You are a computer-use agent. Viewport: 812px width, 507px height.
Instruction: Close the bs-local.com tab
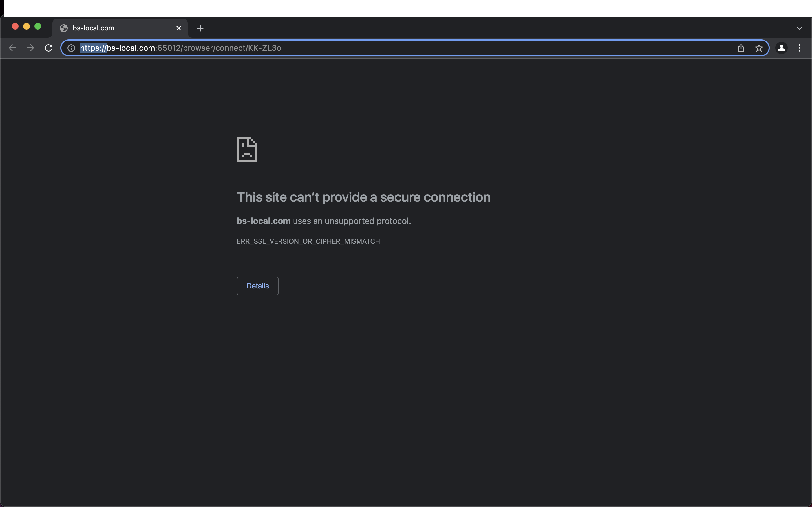(178, 28)
